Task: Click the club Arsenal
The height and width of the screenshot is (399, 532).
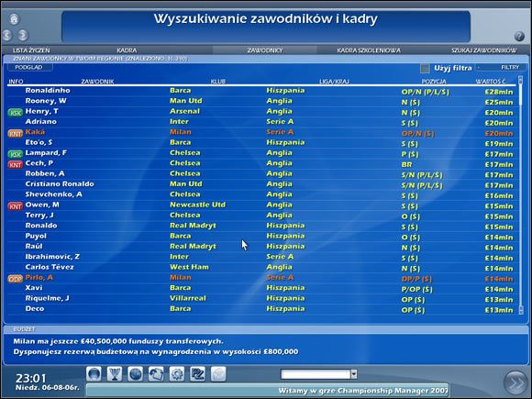Action: [x=184, y=111]
